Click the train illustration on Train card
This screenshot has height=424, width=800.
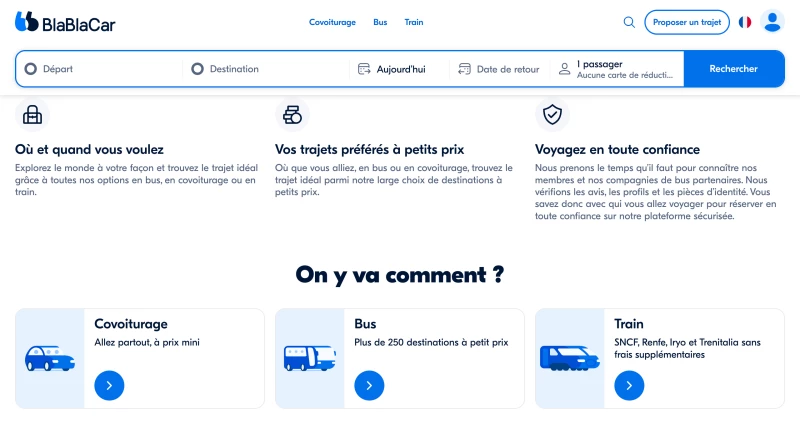pos(570,358)
